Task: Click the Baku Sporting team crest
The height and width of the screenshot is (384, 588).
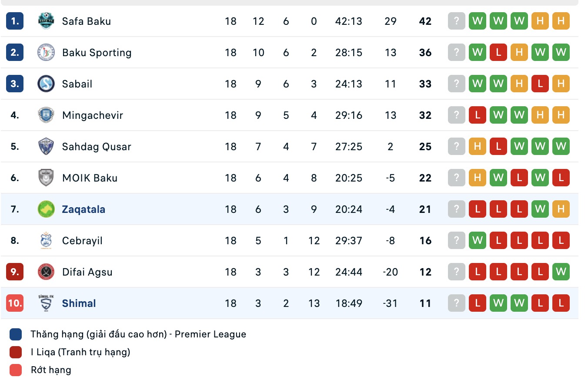Action: (x=46, y=53)
